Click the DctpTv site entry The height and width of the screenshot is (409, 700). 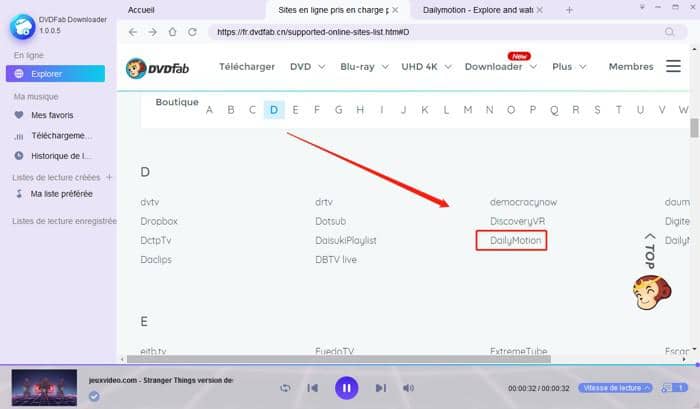coord(156,240)
